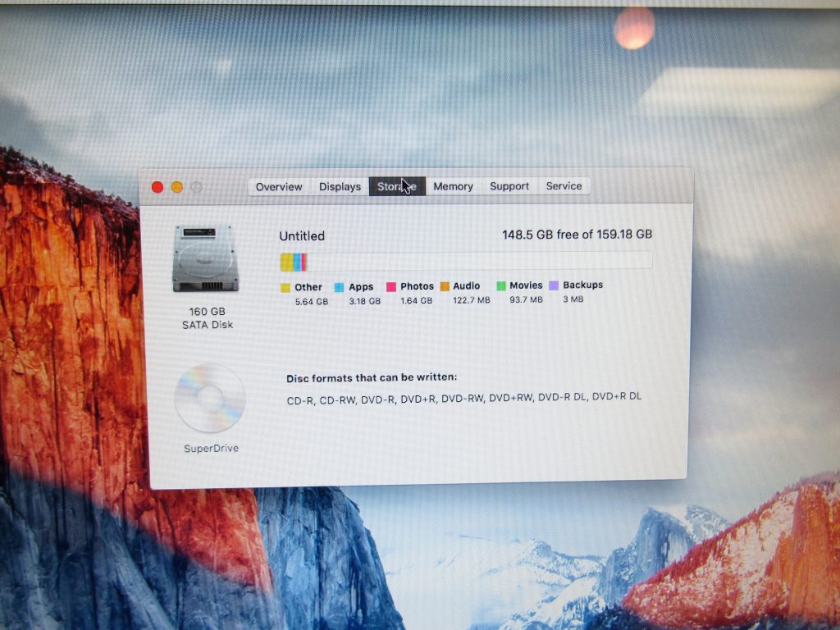
Task: Click '148.5 GB free of 159.18 GB' text
Action: coord(577,235)
